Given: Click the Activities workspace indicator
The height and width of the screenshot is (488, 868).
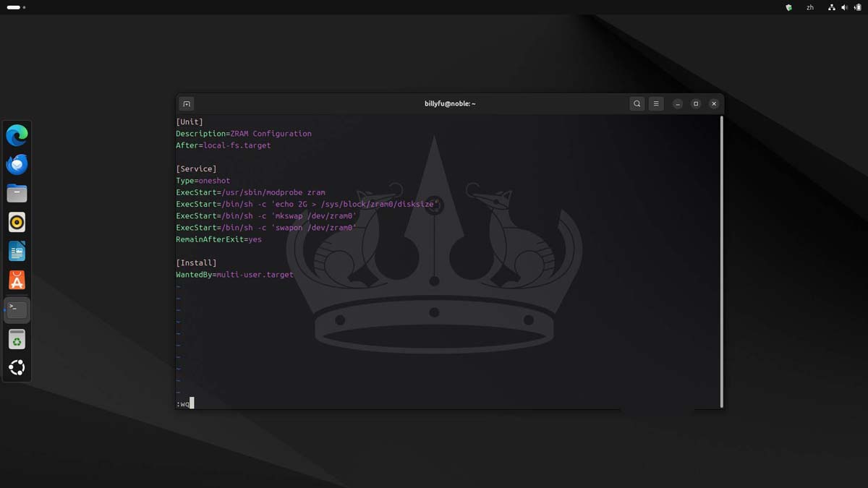Looking at the screenshot, I should pyautogui.click(x=16, y=7).
